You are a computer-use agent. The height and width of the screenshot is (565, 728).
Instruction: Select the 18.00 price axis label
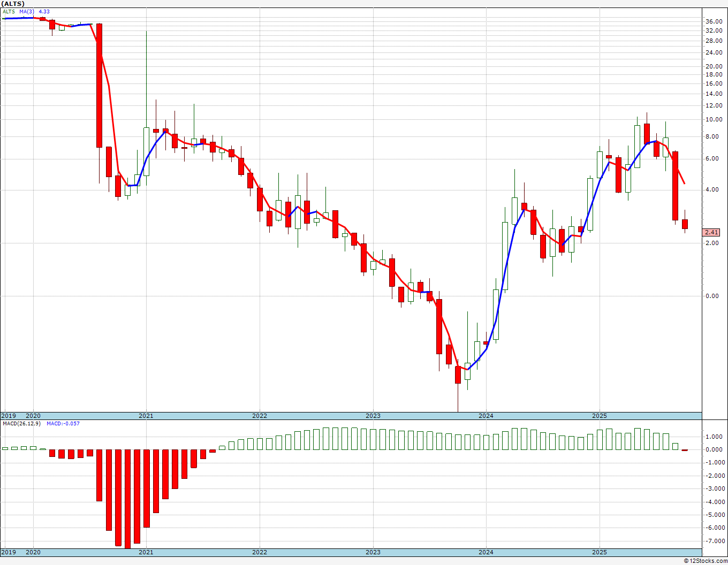(713, 74)
